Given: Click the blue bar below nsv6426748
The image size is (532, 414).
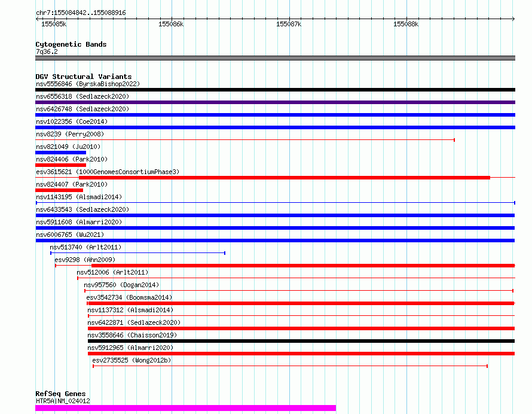Looking at the screenshot, I should click(275, 115).
